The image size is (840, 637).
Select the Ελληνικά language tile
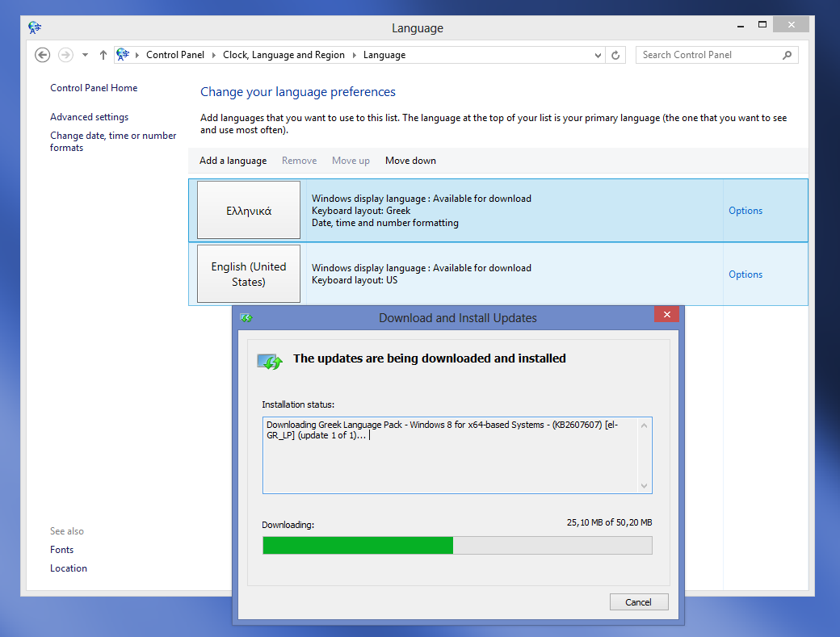pos(249,210)
